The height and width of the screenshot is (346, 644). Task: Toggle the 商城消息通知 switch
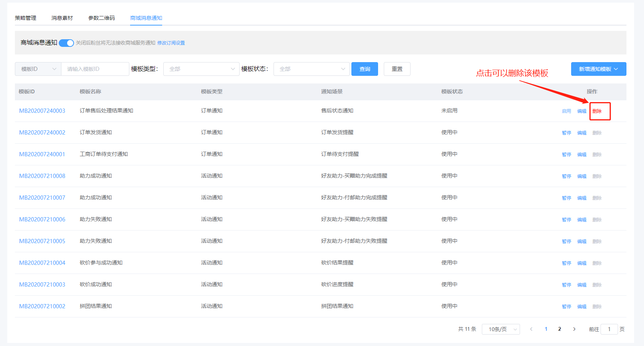pos(66,43)
